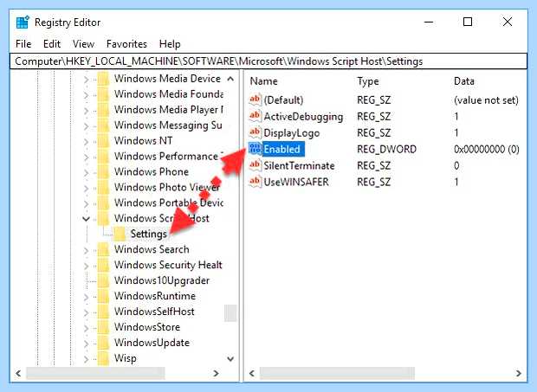
Task: Click the folder icon of Windows10Upgrader
Action: coord(103,280)
